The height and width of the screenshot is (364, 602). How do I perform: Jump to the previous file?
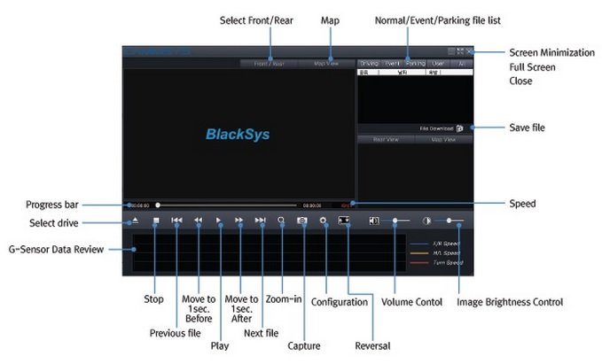[x=176, y=221]
